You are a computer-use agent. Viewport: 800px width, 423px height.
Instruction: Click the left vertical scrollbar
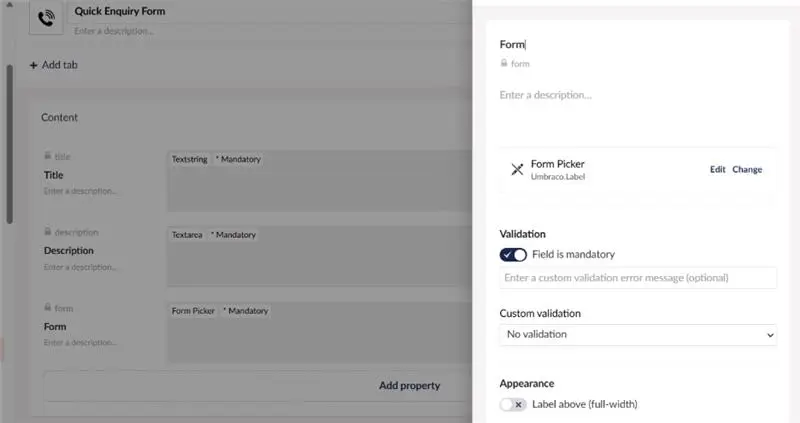point(9,144)
